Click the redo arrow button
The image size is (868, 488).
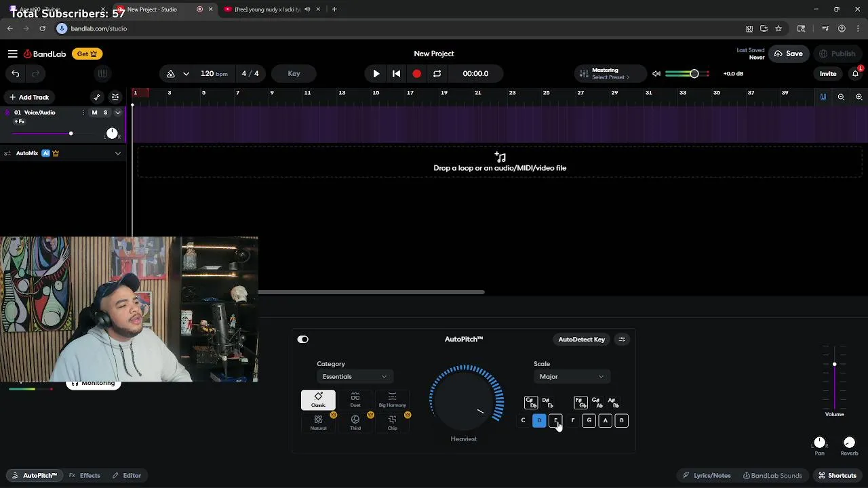click(x=36, y=73)
